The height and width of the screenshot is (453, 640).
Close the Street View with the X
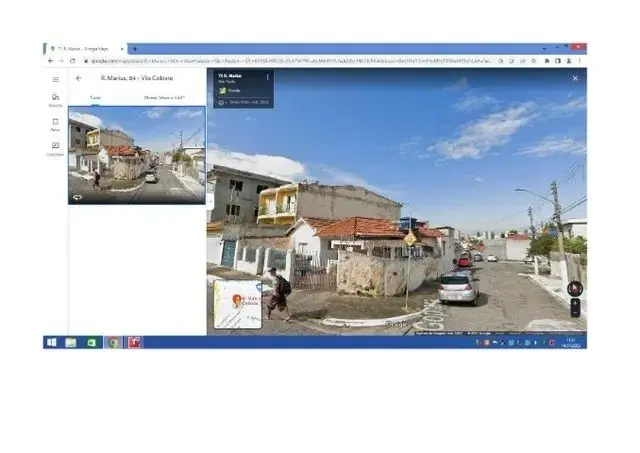[x=575, y=78]
